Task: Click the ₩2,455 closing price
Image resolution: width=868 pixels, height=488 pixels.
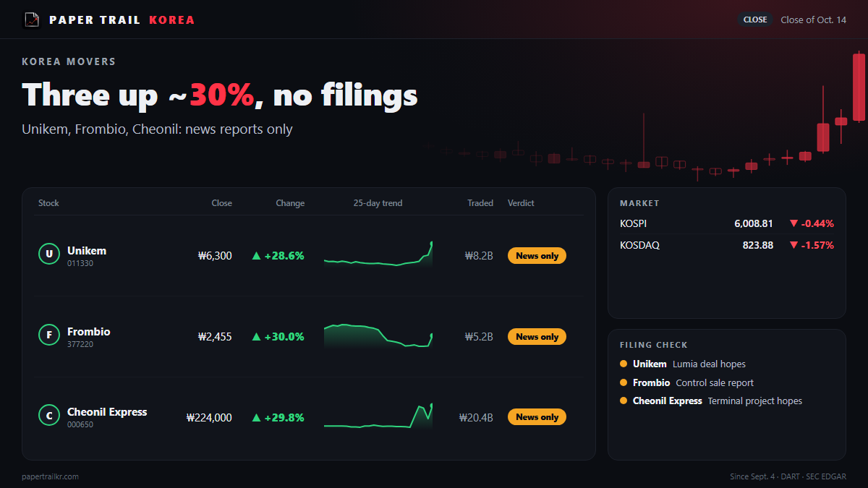Action: coord(215,337)
